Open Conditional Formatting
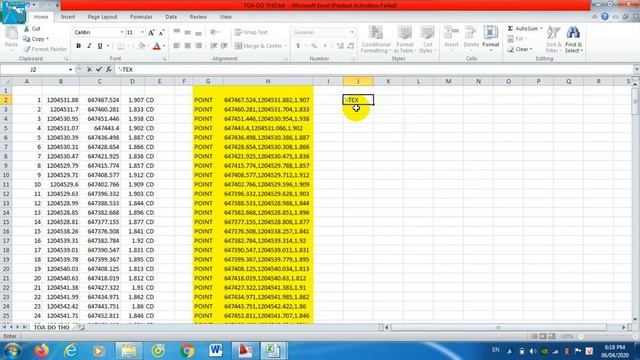The height and width of the screenshot is (360, 640). 376,39
